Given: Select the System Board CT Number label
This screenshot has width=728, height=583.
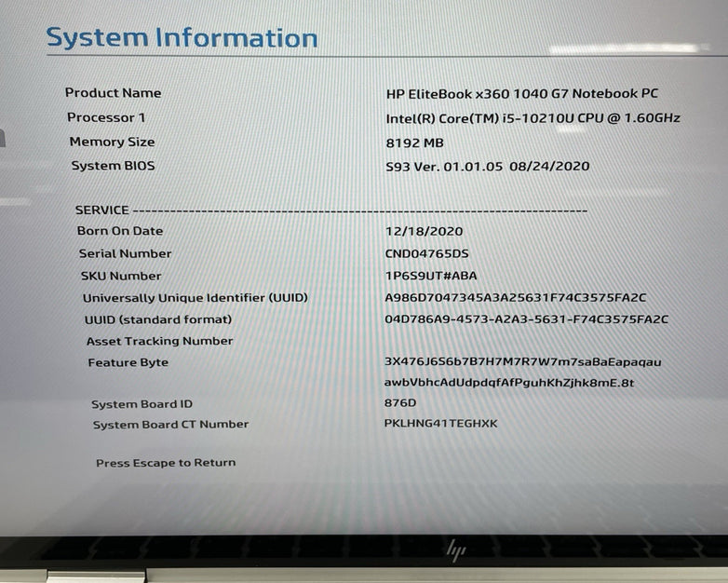Looking at the screenshot, I should [x=171, y=425].
